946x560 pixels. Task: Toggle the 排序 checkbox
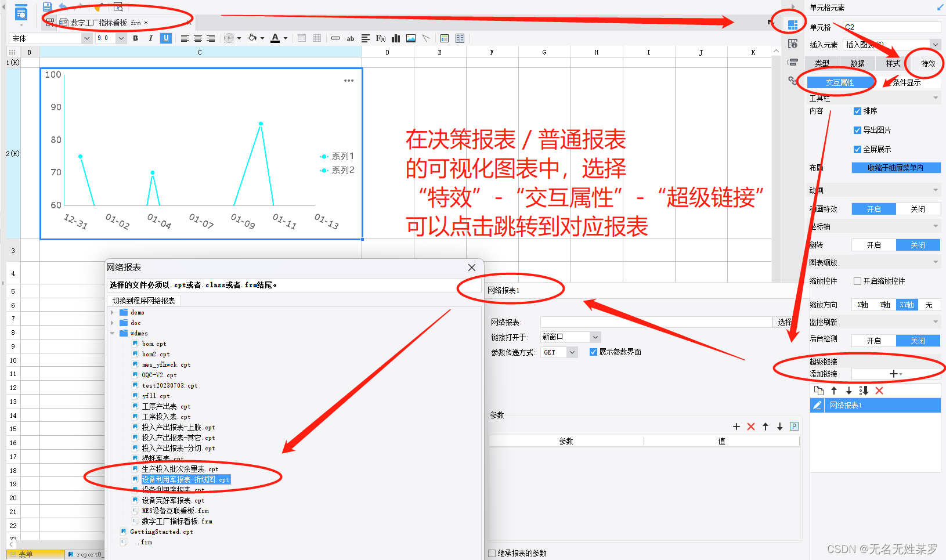click(857, 111)
